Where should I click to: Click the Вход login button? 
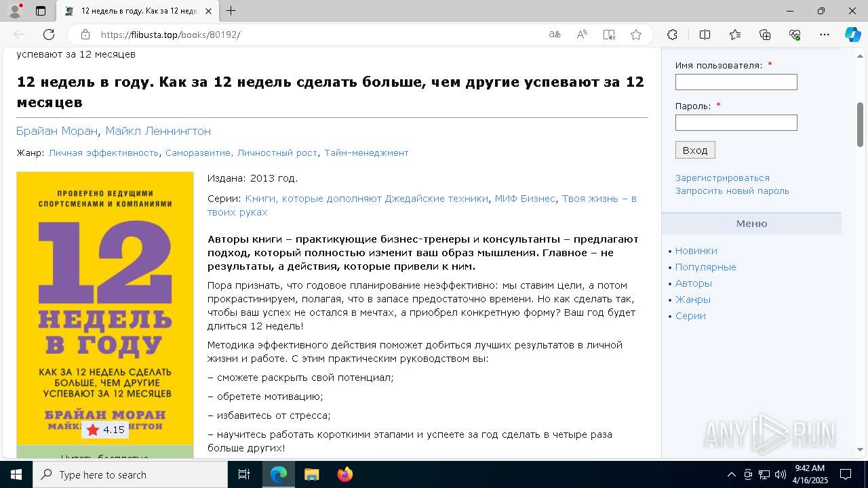(695, 150)
